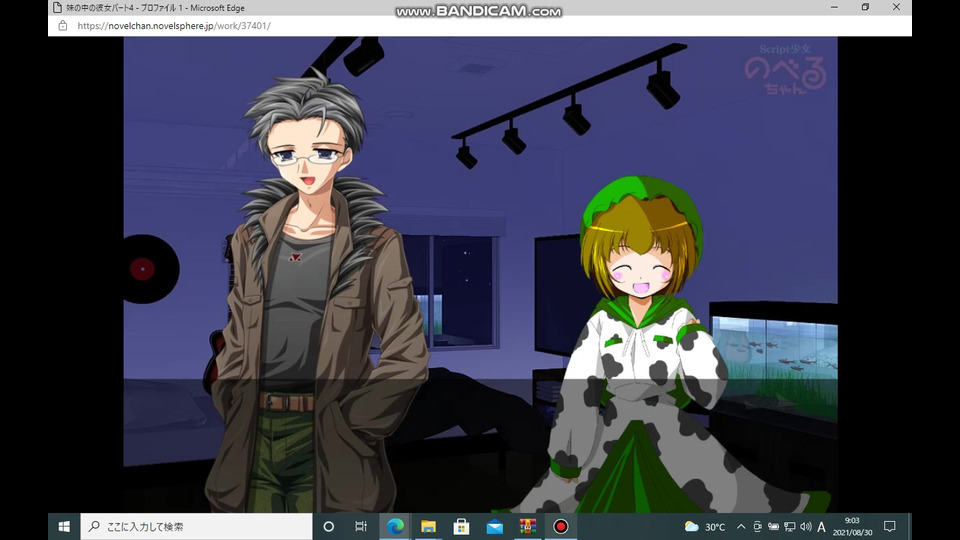Viewport: 960px width, 540px height.
Task: Click the taskbar search box
Action: [197, 527]
